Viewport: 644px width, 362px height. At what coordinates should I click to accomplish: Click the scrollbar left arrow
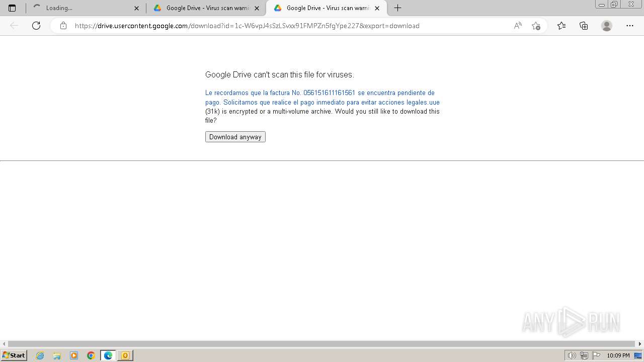[x=4, y=344]
